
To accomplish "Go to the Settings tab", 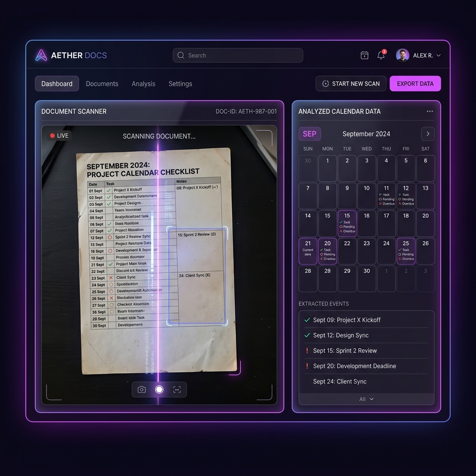I will pos(180,84).
